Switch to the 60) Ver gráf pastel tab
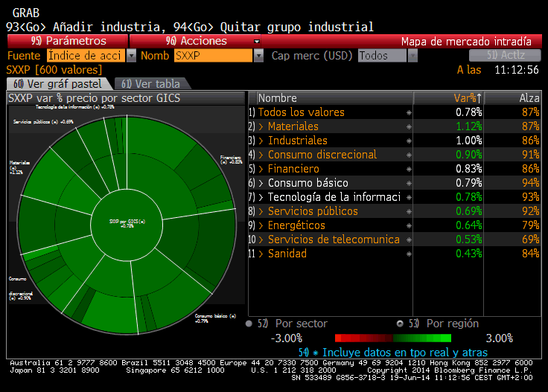 click(x=57, y=84)
